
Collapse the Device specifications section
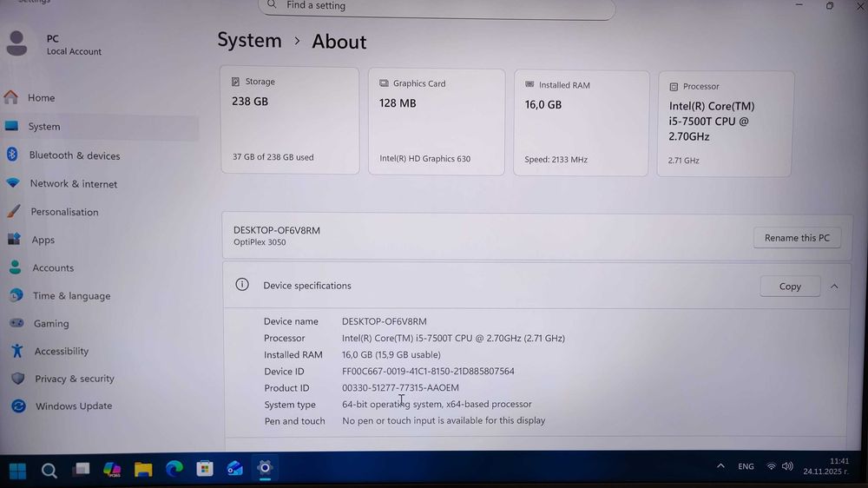click(x=834, y=287)
